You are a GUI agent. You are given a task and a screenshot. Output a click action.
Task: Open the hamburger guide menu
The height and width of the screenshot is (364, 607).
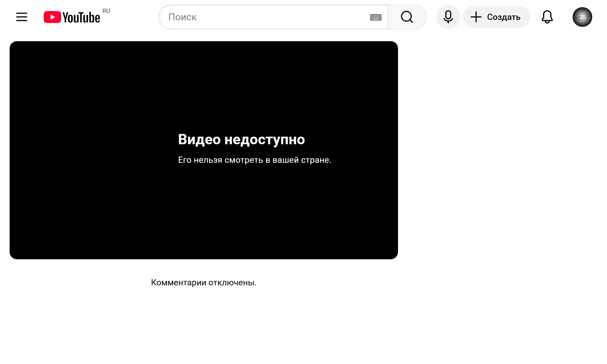pyautogui.click(x=22, y=17)
